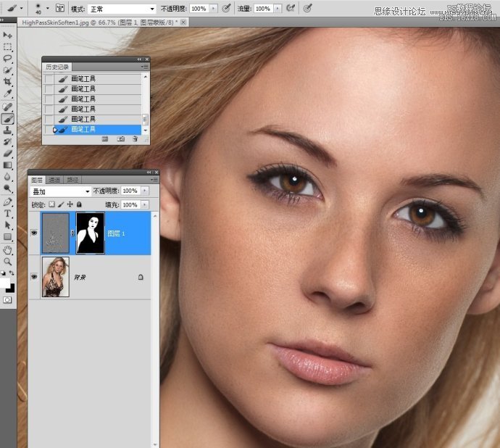The image size is (500, 448).
Task: Collapse the History panel to icons
Action: pos(139,59)
